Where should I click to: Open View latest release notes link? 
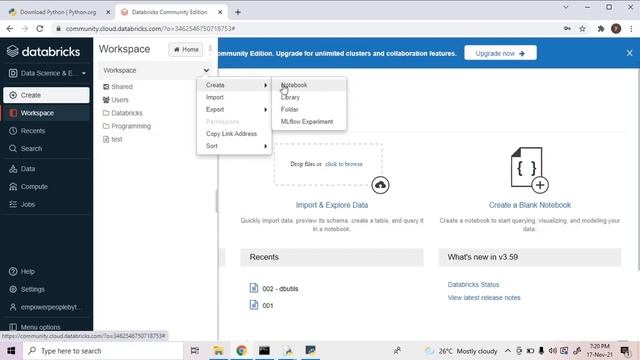[x=484, y=298]
